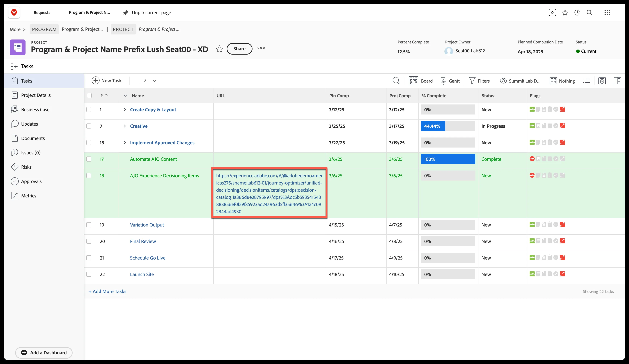The width and height of the screenshot is (629, 364).
Task: Click the global search magnifier icon
Action: coord(589,12)
